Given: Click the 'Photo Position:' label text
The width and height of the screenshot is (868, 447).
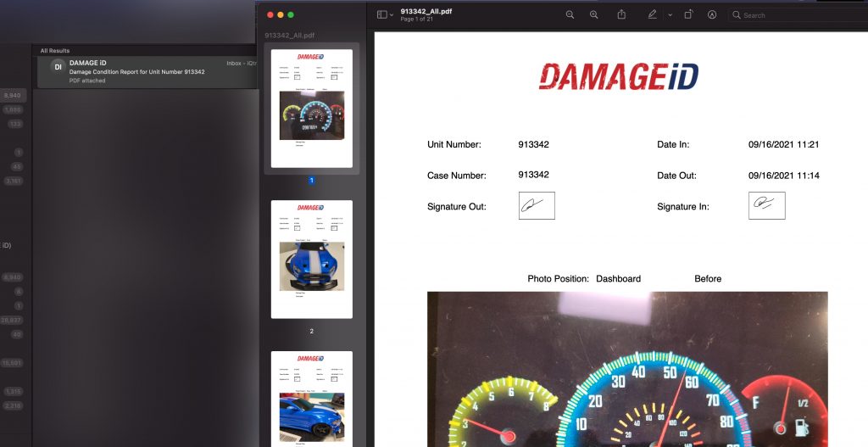Looking at the screenshot, I should point(558,278).
